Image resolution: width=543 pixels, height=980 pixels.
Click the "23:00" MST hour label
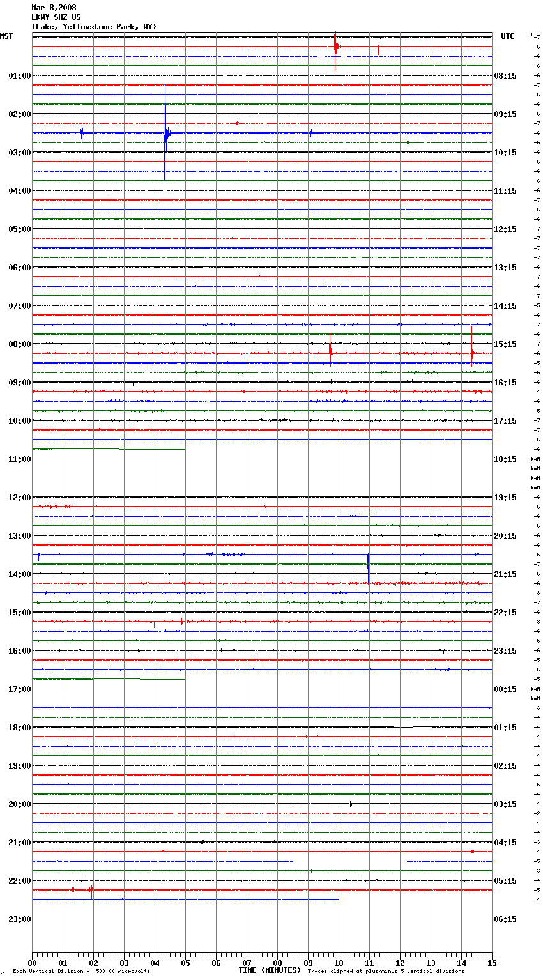[x=20, y=919]
